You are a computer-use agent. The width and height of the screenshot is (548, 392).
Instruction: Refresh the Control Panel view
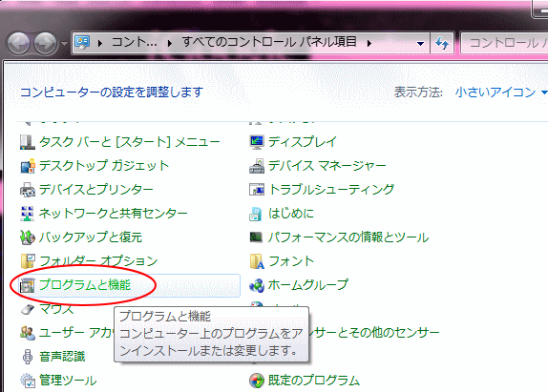pos(442,43)
